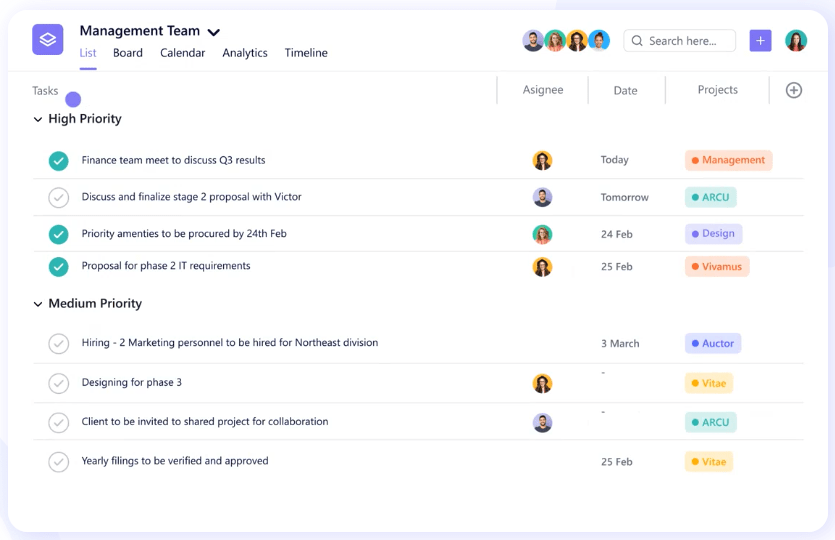Click the purple dot beside Tasks header
This screenshot has width=835, height=540.
(x=73, y=99)
